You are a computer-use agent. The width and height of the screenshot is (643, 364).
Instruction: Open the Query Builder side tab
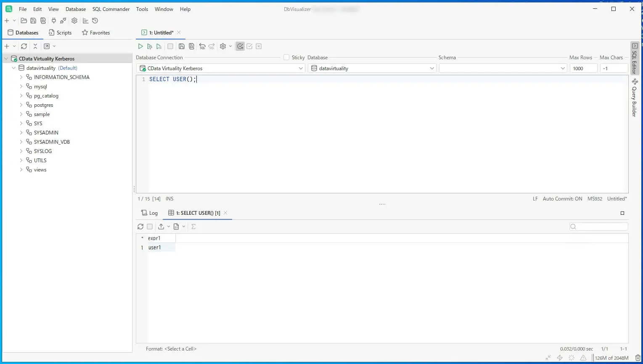635,98
